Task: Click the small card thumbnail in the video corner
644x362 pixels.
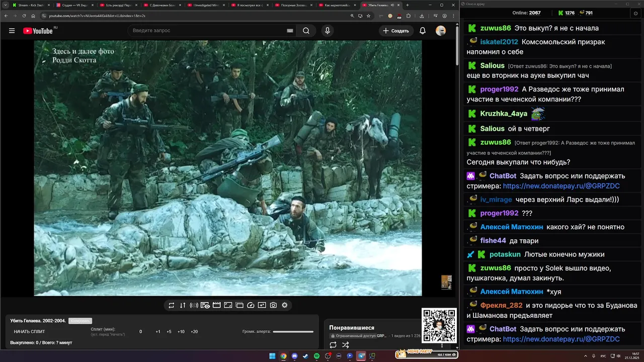Action: coord(446,282)
